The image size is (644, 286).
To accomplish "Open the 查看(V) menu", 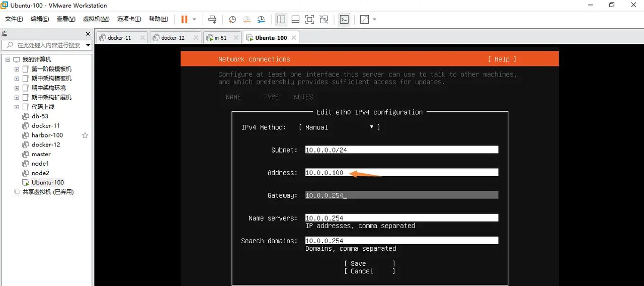I will point(66,19).
